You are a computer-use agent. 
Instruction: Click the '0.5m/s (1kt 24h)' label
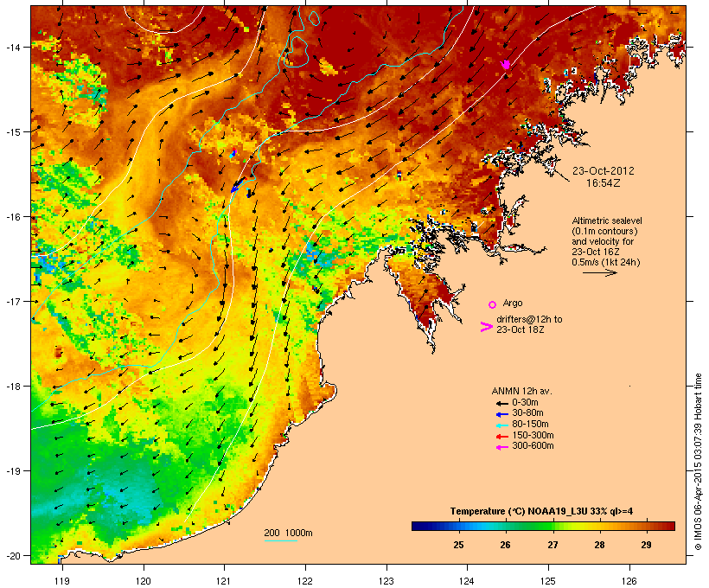[606, 262]
